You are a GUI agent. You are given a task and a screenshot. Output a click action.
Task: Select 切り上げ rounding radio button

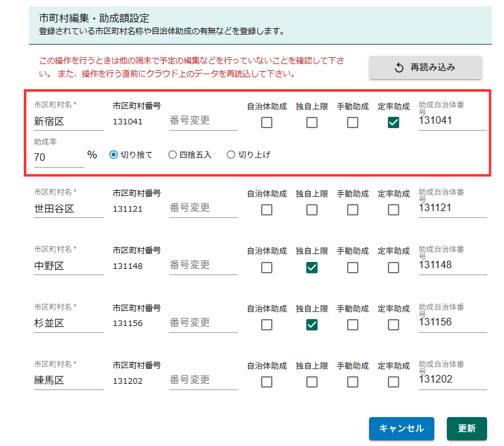[x=230, y=155]
